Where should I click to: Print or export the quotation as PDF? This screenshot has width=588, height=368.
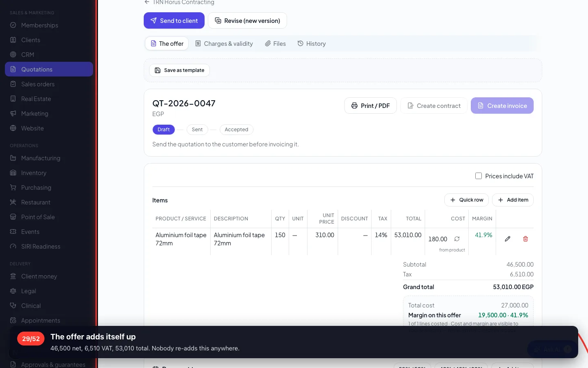[x=370, y=105]
